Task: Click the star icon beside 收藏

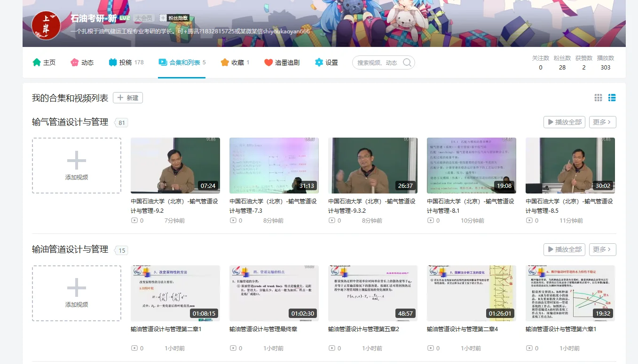Action: 225,62
